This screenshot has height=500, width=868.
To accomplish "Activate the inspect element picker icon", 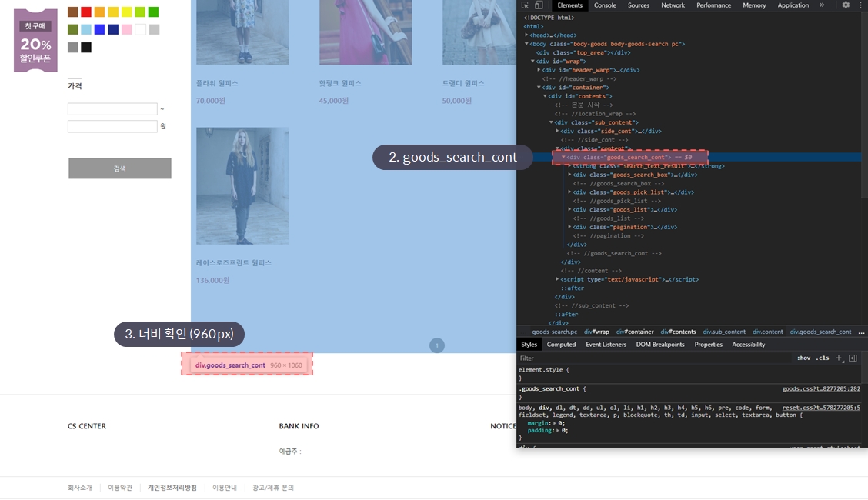I will click(x=525, y=5).
